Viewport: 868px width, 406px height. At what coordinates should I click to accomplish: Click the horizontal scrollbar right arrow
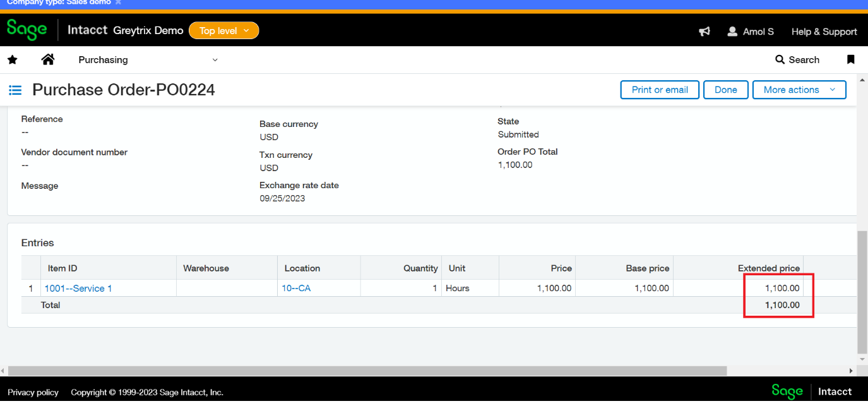[x=851, y=371]
